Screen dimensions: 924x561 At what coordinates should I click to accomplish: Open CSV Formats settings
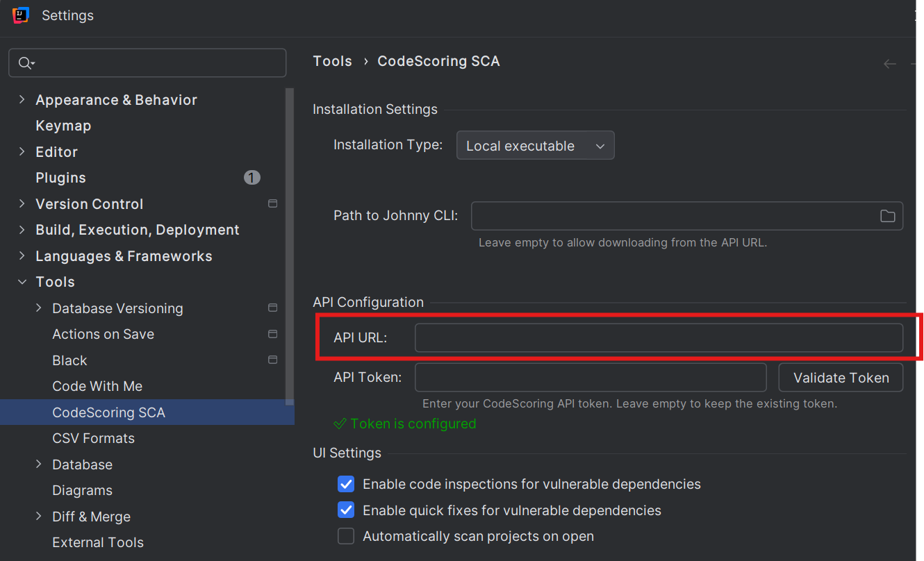click(93, 438)
